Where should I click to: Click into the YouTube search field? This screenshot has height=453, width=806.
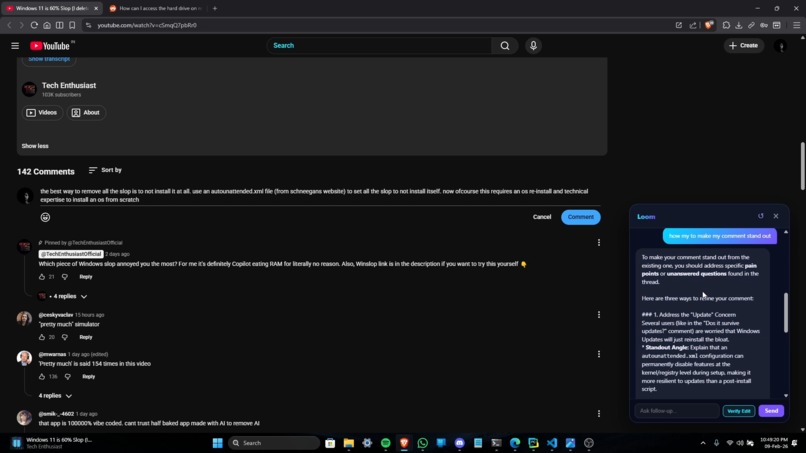(379, 46)
